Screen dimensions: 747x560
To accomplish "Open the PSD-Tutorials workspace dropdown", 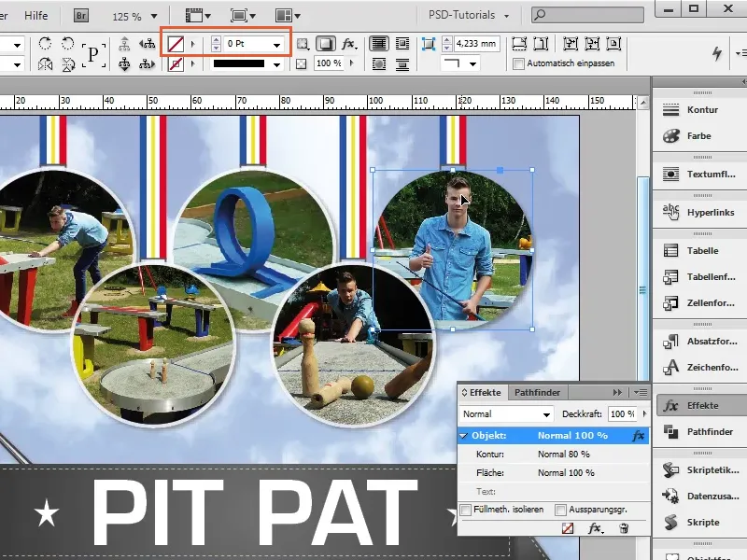I will (470, 15).
